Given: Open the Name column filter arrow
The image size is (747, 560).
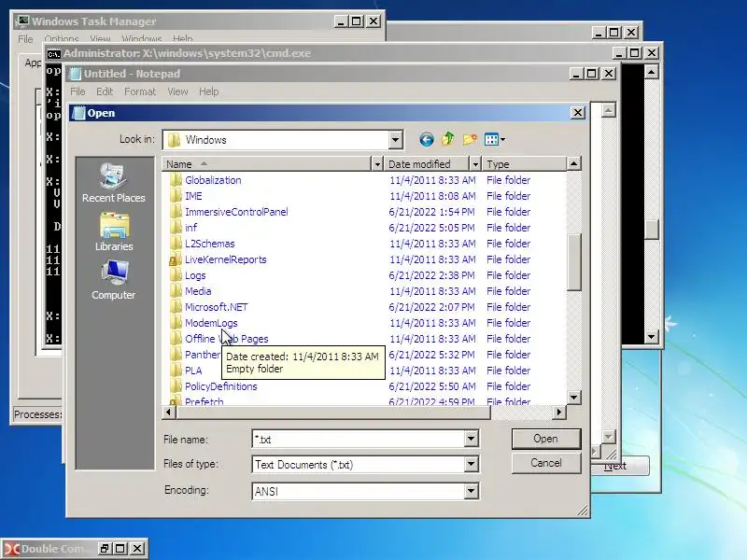Looking at the screenshot, I should tap(377, 164).
